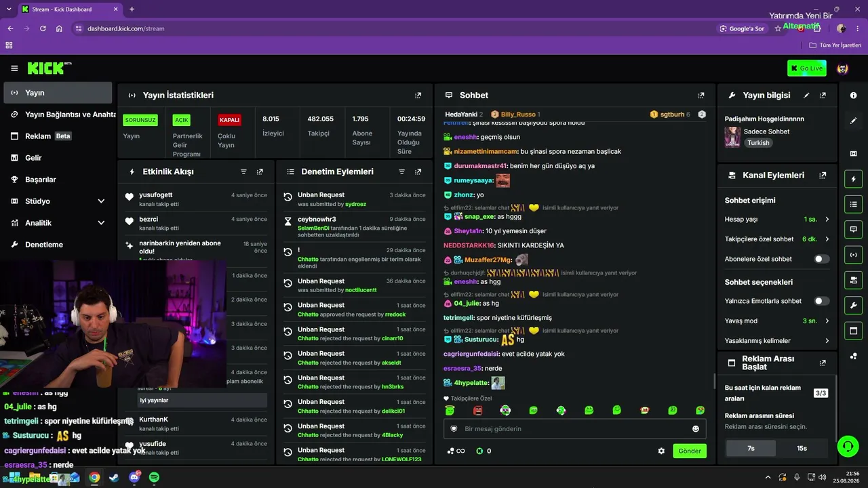868x488 pixels.
Task: Toggle the moderation list widget in right rail
Action: 853,204
